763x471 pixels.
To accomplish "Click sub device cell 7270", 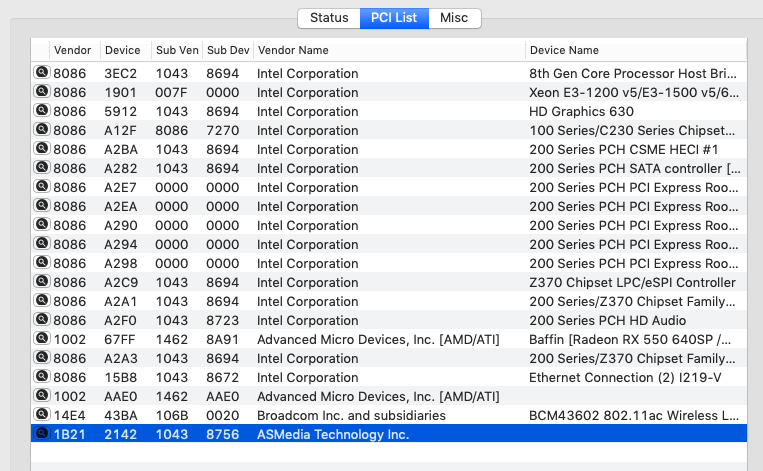I will coord(222,130).
